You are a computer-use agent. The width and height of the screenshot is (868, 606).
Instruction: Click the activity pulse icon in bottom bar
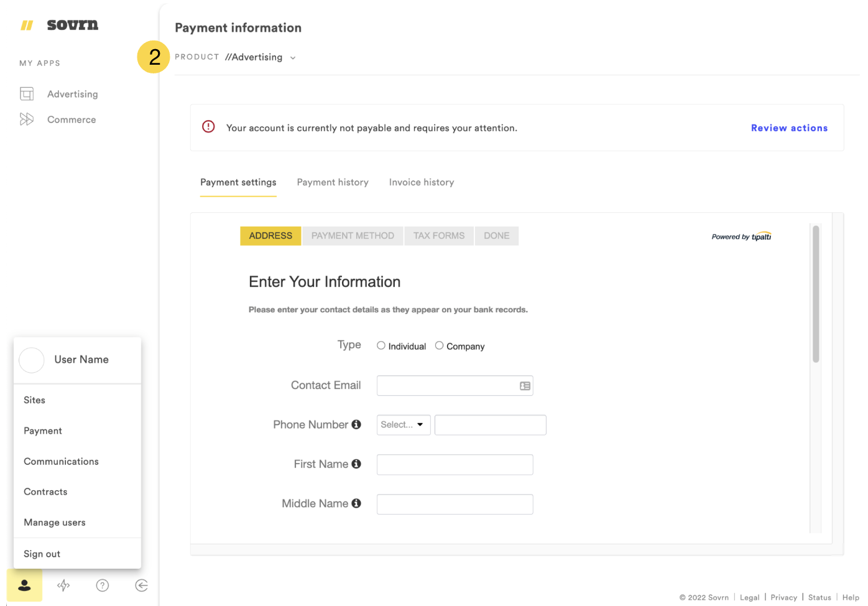[x=63, y=585]
